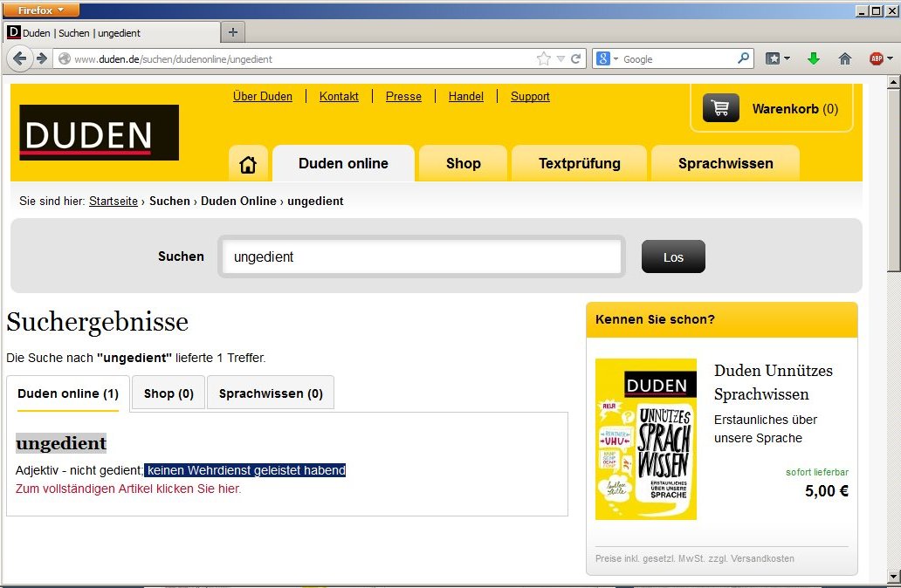The width and height of the screenshot is (901, 588).
Task: Open Textprüfung tab
Action: click(579, 164)
